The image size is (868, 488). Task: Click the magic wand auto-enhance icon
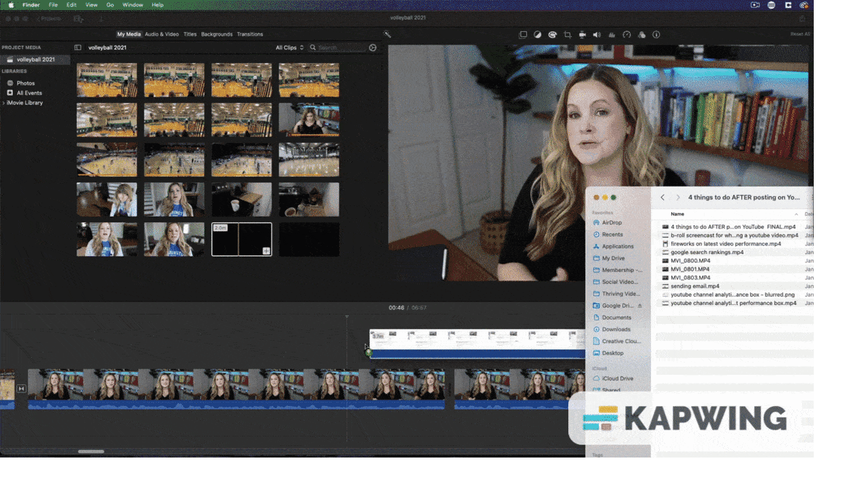(x=387, y=35)
